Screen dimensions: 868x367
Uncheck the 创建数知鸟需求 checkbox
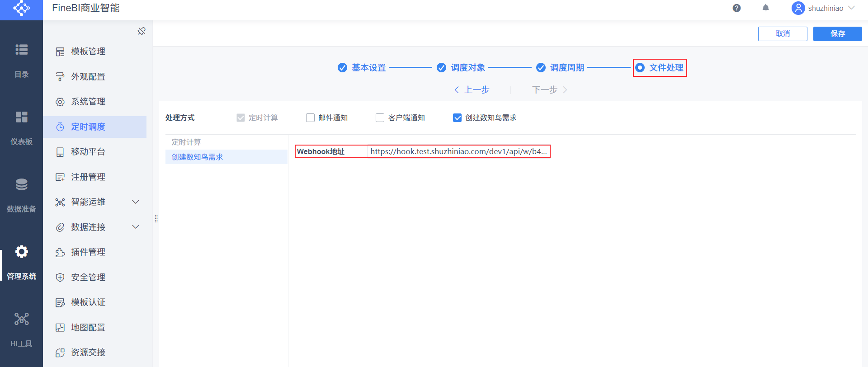tap(457, 118)
